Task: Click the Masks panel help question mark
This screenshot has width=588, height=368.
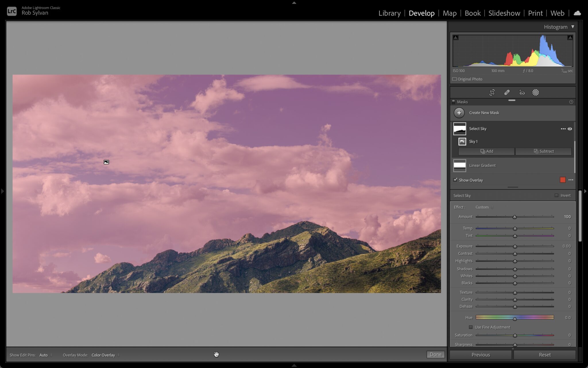Action: (x=571, y=102)
